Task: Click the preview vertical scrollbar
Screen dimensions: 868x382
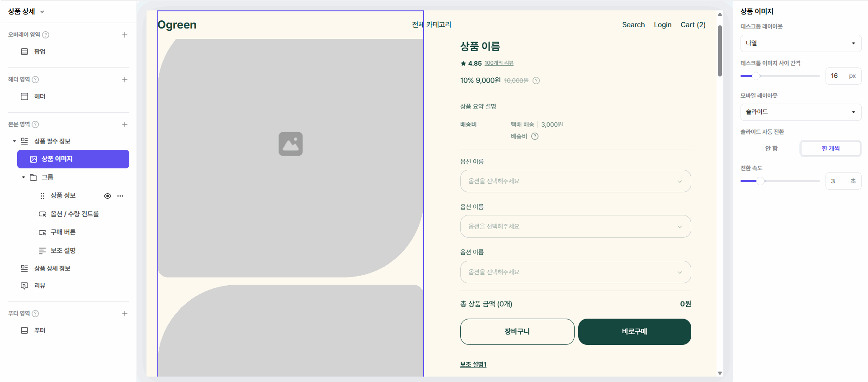Action: [x=720, y=51]
